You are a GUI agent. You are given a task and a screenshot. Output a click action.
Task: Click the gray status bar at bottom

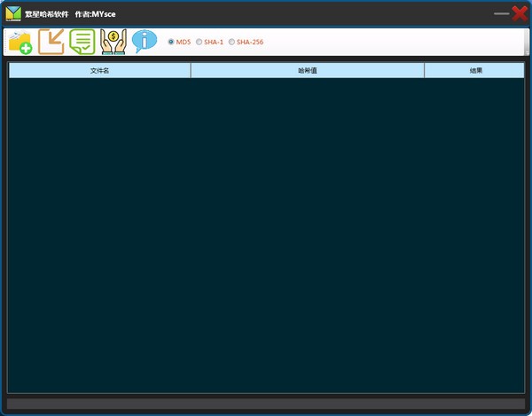[266, 404]
